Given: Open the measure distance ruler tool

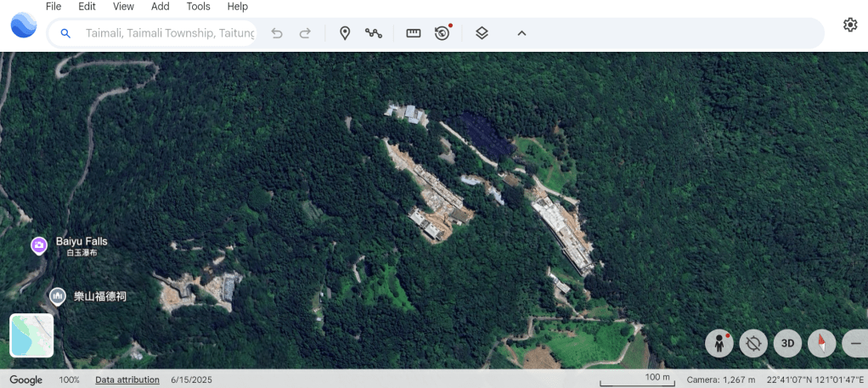Looking at the screenshot, I should coord(414,33).
